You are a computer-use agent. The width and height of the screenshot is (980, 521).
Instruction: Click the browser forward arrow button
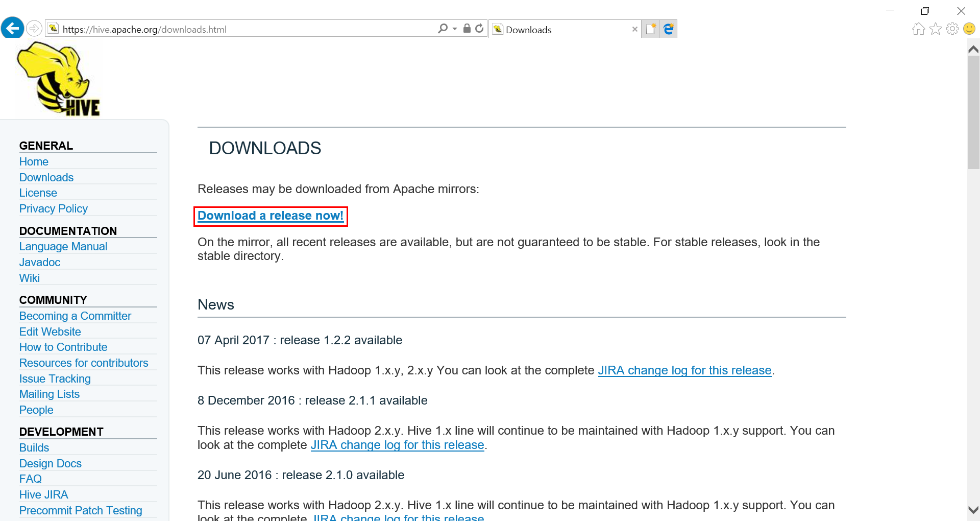coord(34,28)
